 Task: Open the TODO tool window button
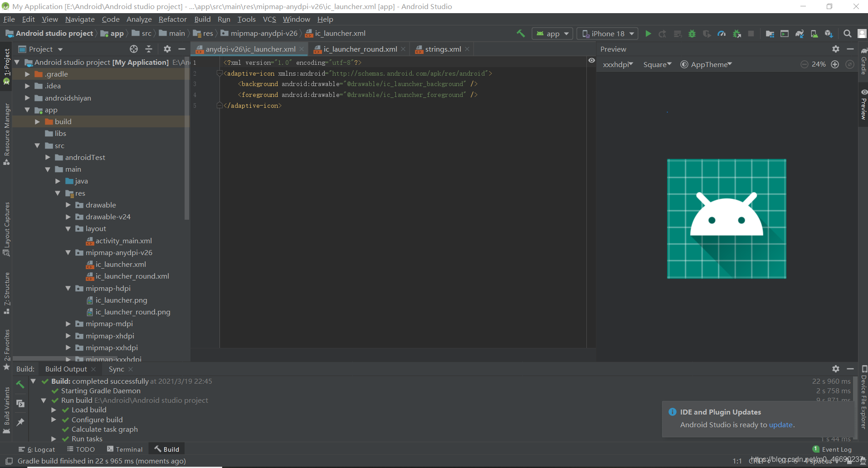click(x=81, y=449)
